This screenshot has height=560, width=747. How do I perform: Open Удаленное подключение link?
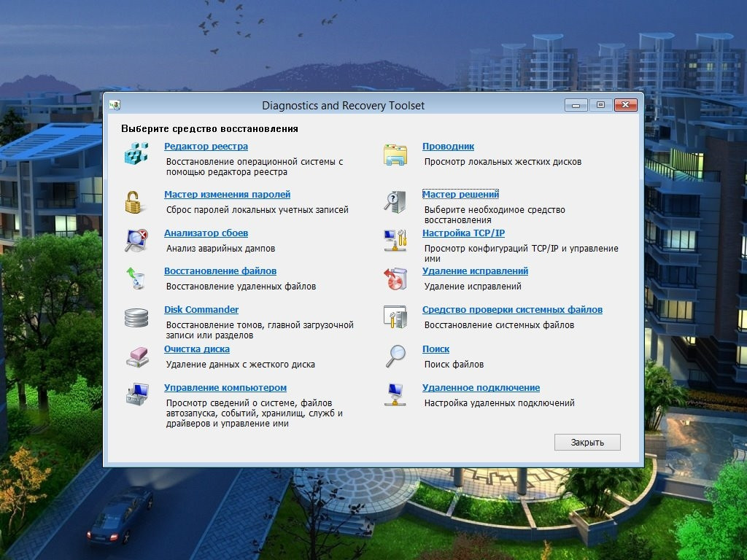[x=481, y=388]
